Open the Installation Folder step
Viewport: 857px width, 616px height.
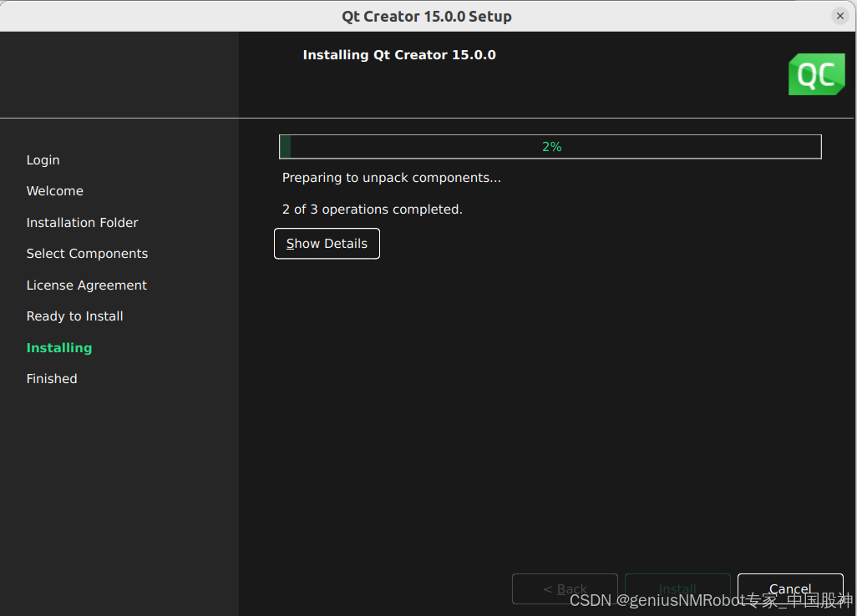[82, 222]
